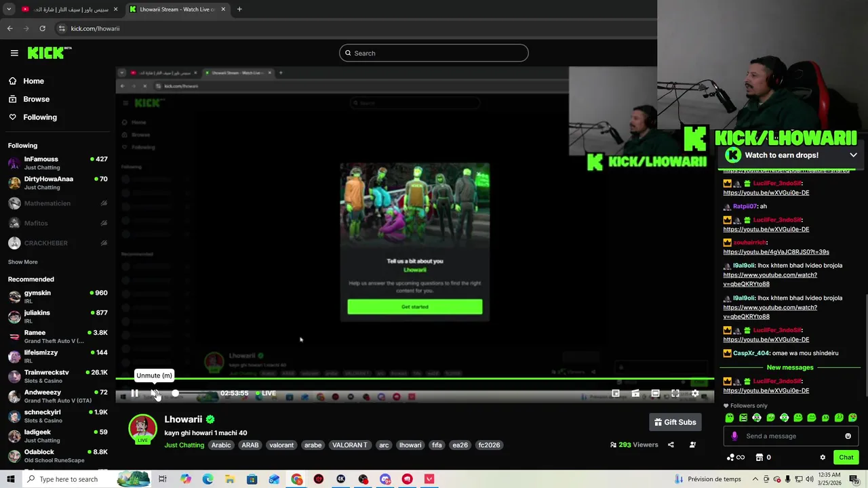Open the chat shop icon
This screenshot has width=868, height=488.
coord(759,457)
